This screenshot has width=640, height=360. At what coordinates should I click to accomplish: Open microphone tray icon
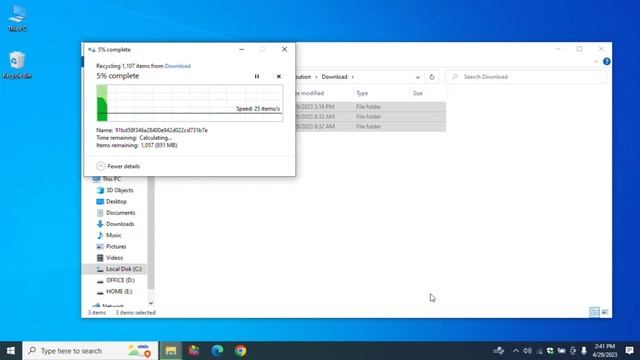pos(584,351)
